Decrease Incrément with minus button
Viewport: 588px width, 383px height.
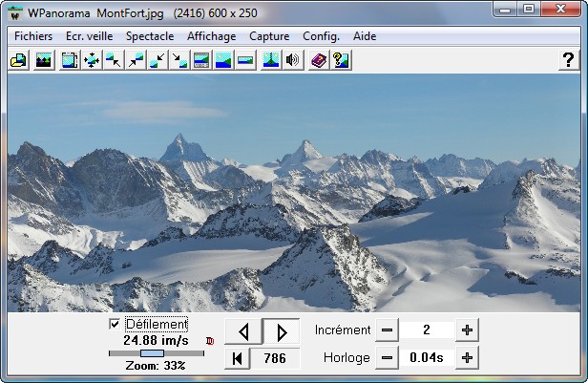click(x=387, y=330)
